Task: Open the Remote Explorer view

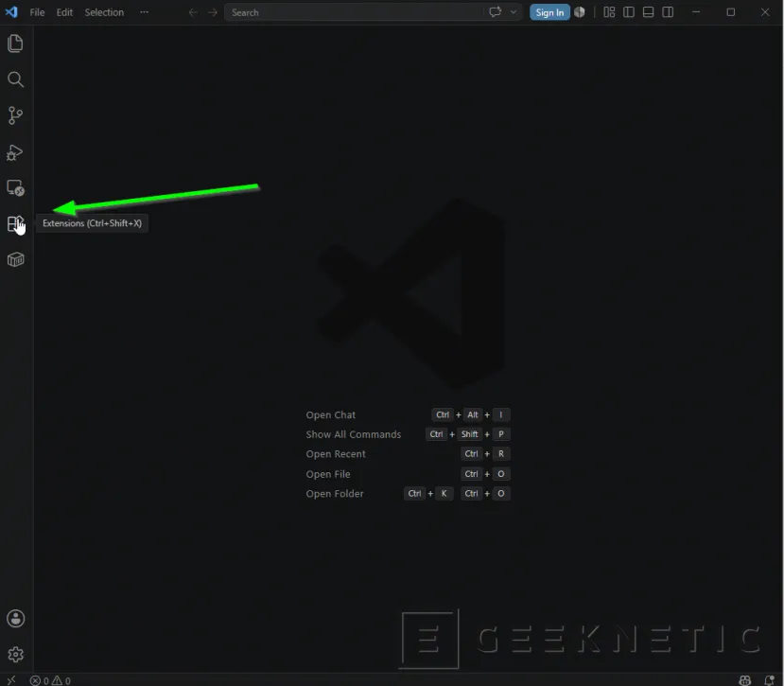Action: pos(15,188)
